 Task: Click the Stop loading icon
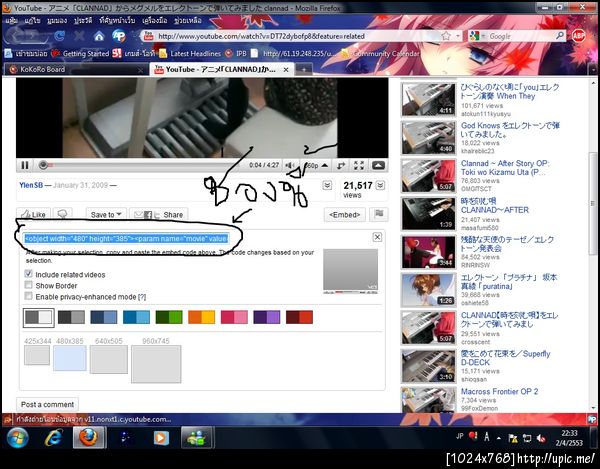[x=79, y=36]
